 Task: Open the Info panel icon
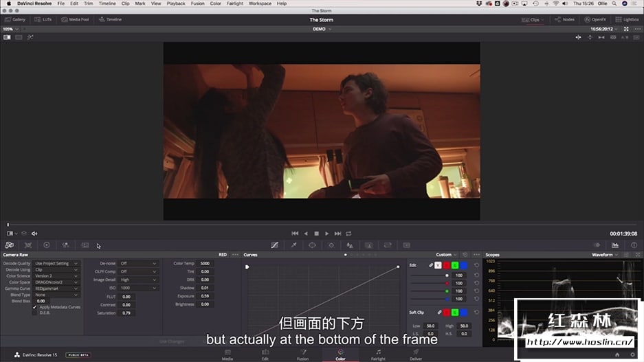coord(634,245)
